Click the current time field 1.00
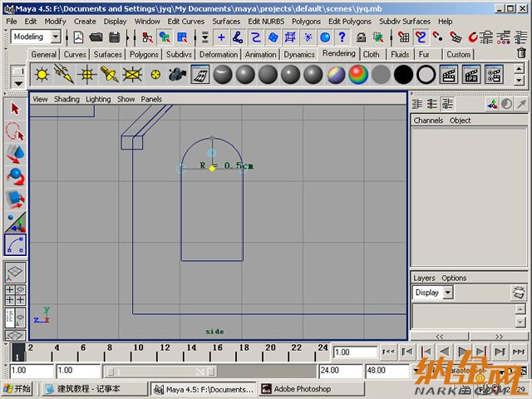This screenshot has width=532, height=399. [355, 352]
